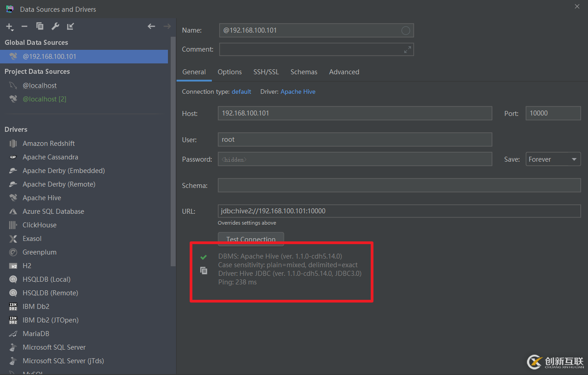Switch to the Schemas tab
Image resolution: width=588 pixels, height=375 pixels.
[x=304, y=72]
